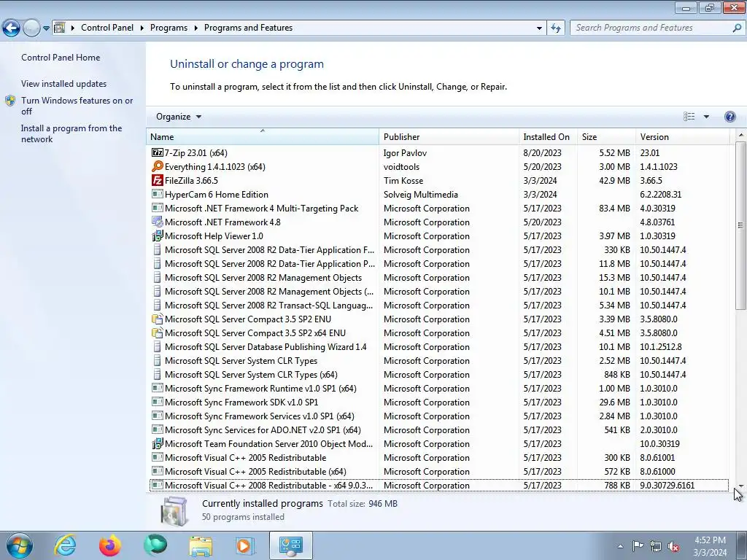Click the Programs and Features breadcrumb
747x560 pixels.
(248, 28)
